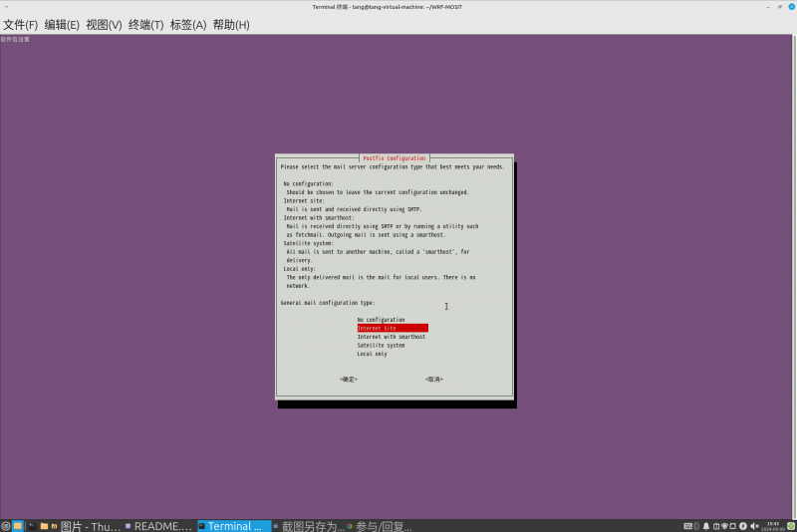Choose the "Local only" configuration option
The height and width of the screenshot is (532, 797).
coord(372,354)
